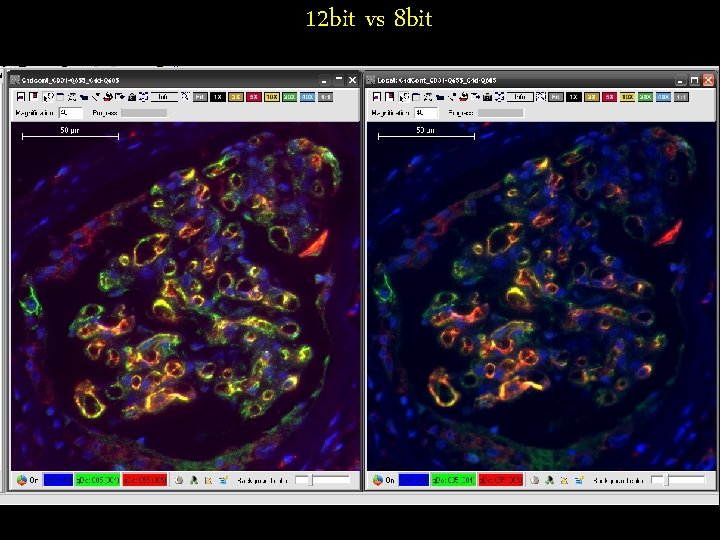Toggle the red channel in left window
Screen dimensions: 720x540
point(145,480)
